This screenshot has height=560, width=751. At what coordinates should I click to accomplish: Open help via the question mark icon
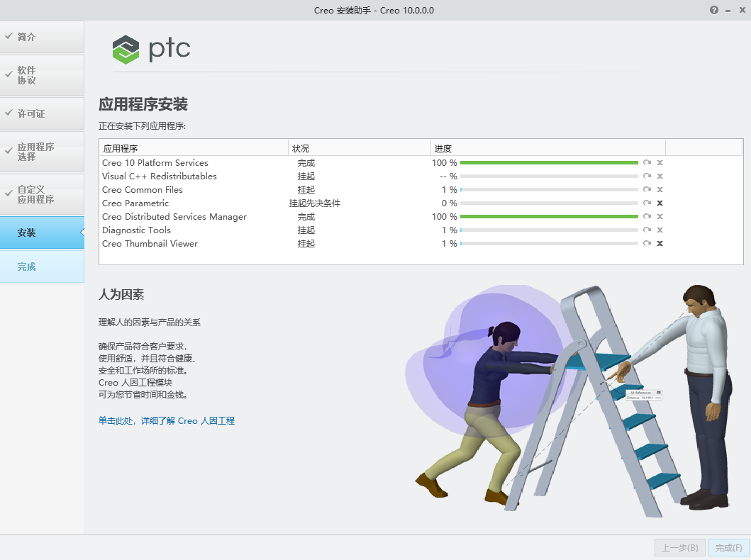coord(713,11)
